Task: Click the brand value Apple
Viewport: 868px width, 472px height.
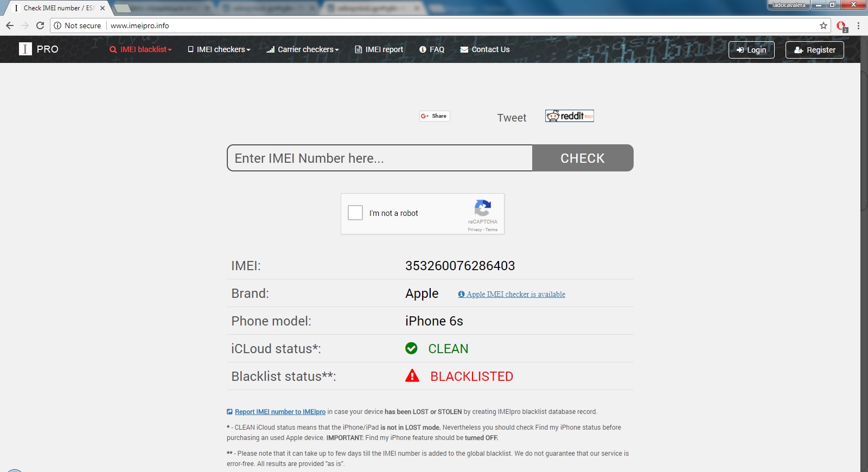Action: click(422, 294)
